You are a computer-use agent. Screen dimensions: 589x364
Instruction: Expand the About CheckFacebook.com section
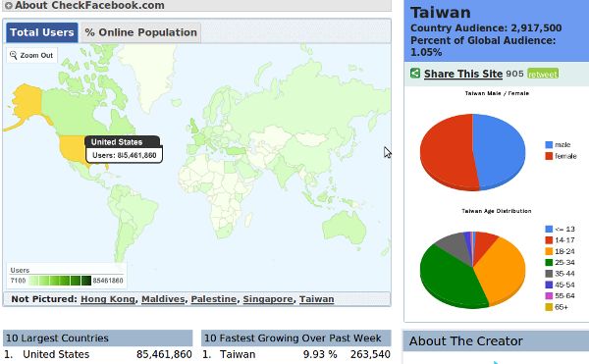[8, 5]
